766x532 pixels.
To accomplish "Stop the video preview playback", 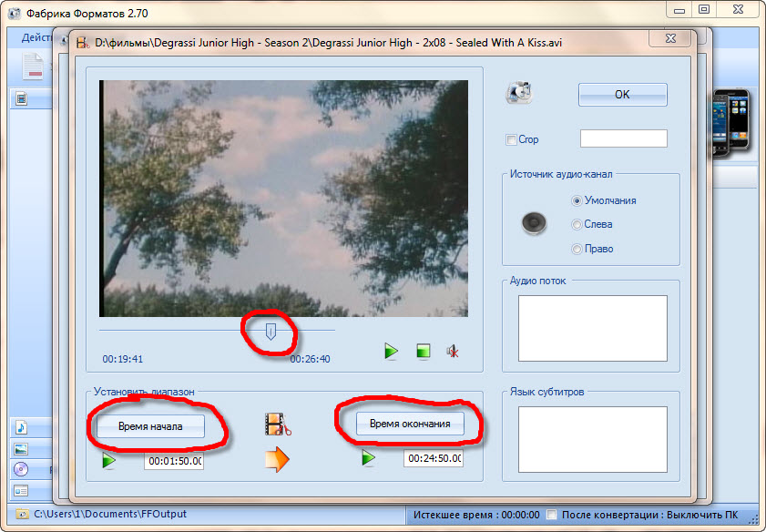I will pyautogui.click(x=423, y=351).
